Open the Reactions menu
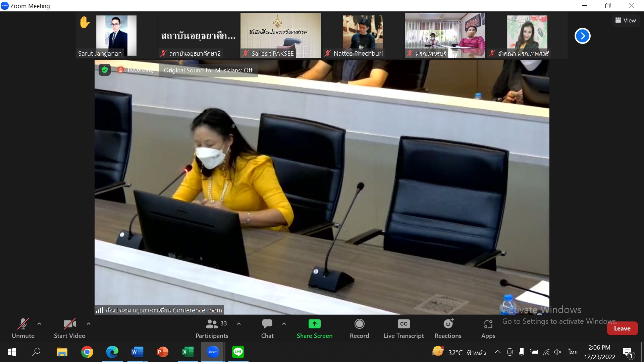Image resolution: width=644 pixels, height=362 pixels. [448, 328]
